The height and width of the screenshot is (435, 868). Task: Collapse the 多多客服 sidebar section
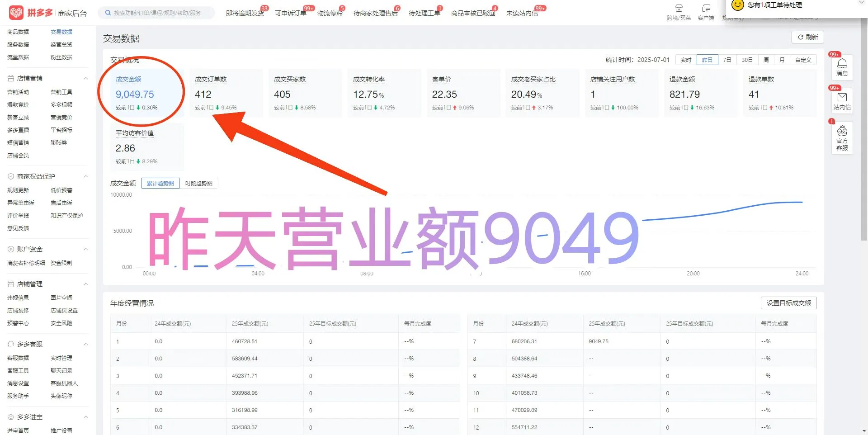coord(86,344)
